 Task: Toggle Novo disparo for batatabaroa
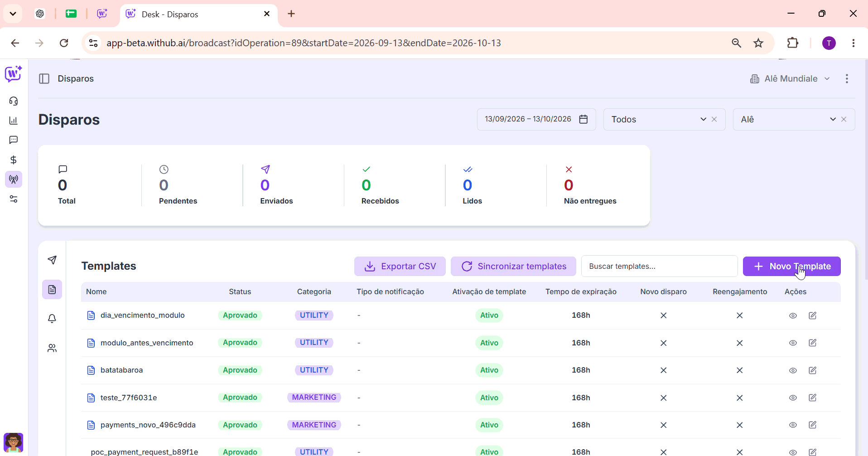(664, 370)
